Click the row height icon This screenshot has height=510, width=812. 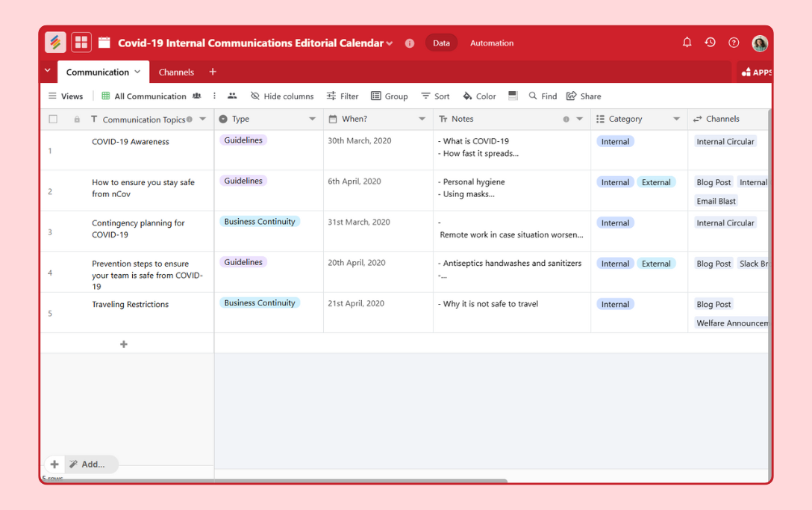click(x=513, y=96)
